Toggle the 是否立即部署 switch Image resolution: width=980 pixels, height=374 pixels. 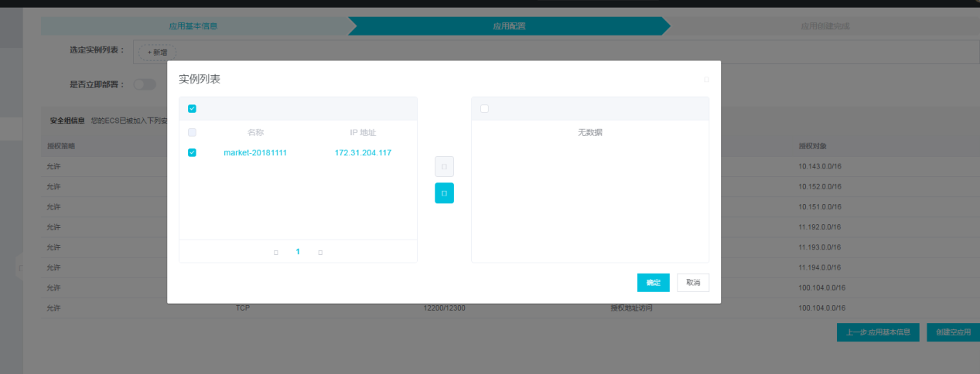[x=145, y=84]
